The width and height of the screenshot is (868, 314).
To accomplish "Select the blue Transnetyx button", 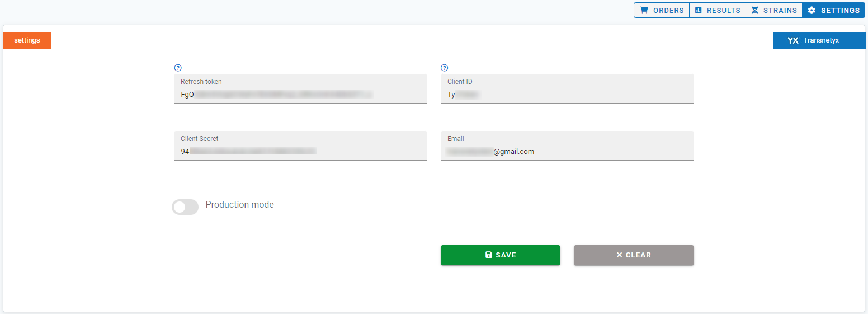I will [819, 40].
